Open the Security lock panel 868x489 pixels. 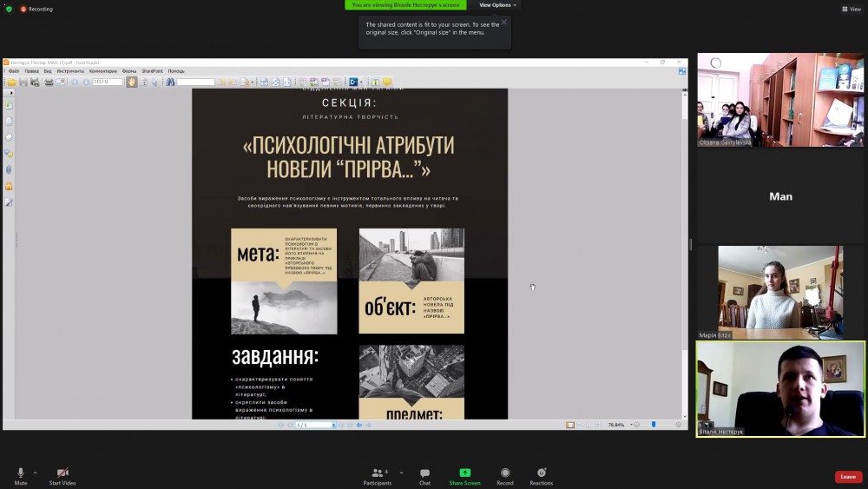point(9,186)
